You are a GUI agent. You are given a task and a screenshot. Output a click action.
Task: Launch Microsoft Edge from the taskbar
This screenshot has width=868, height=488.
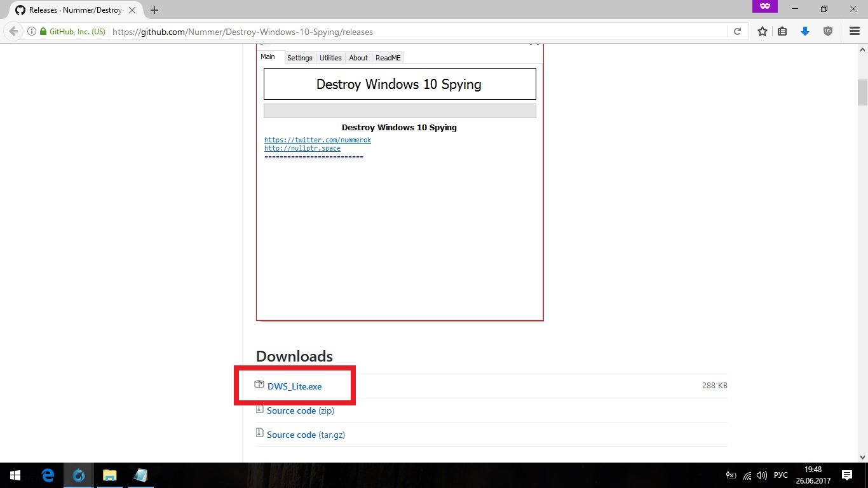[48, 475]
